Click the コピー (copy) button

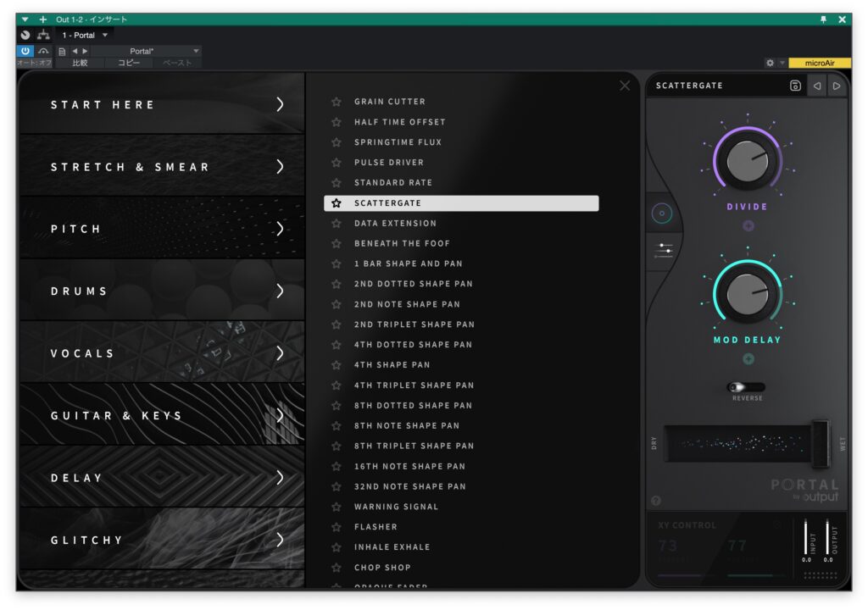(129, 63)
